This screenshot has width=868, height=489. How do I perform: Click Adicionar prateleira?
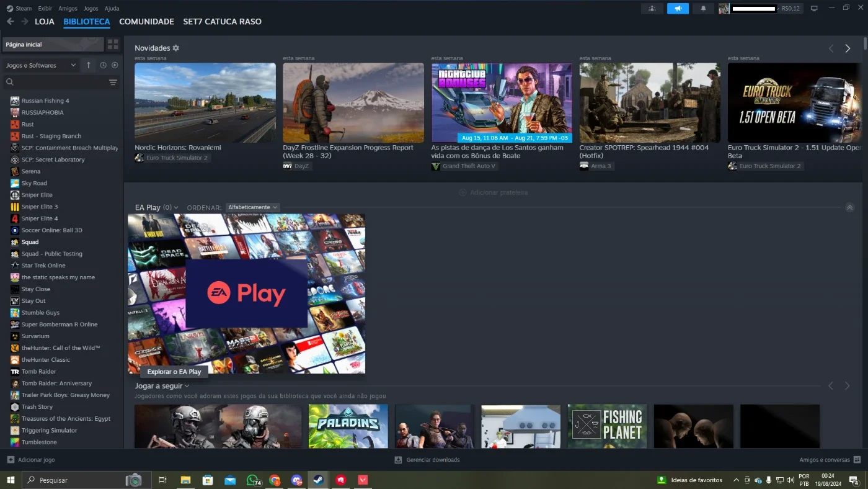(494, 192)
